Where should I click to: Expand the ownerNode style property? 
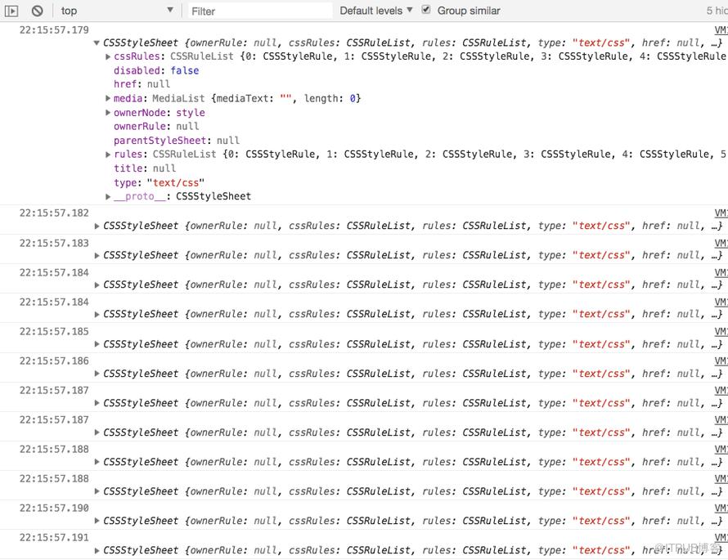click(x=108, y=112)
